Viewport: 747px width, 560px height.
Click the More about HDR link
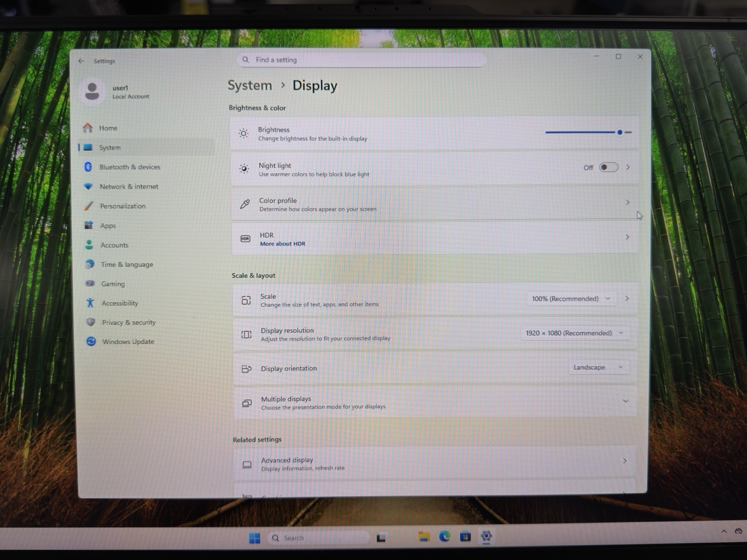[282, 244]
